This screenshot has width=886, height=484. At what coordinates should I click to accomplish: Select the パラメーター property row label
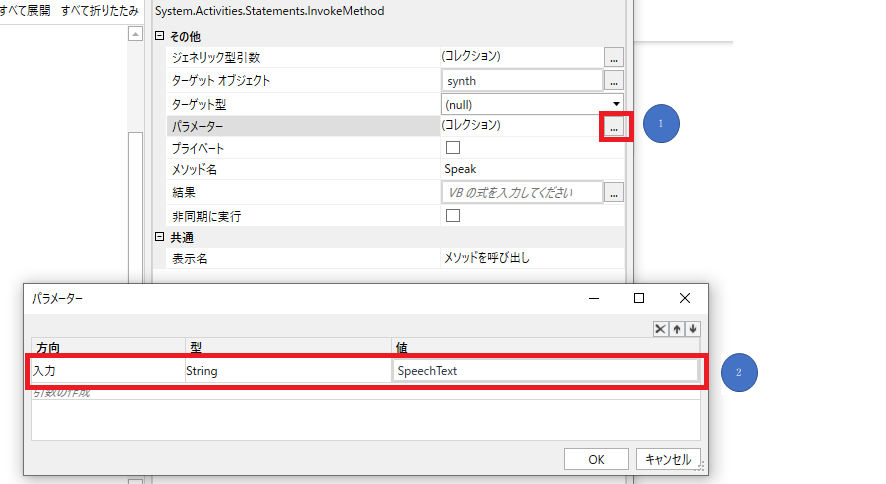[x=303, y=126]
